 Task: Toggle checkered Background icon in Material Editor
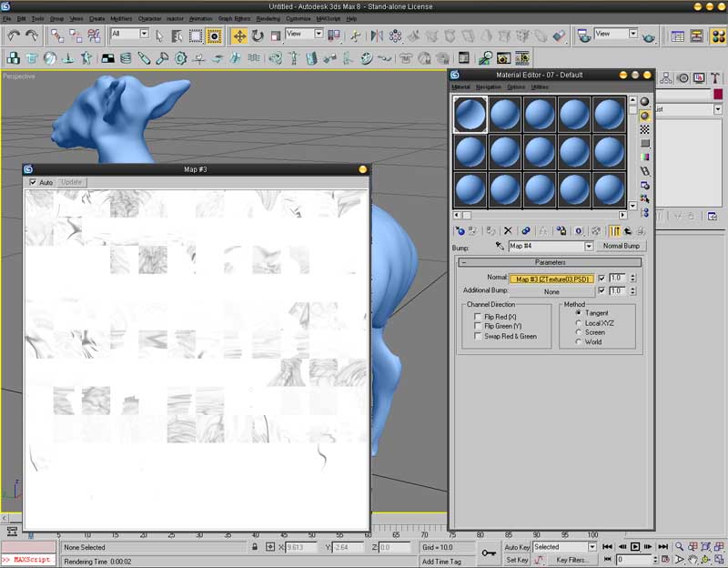tap(645, 129)
